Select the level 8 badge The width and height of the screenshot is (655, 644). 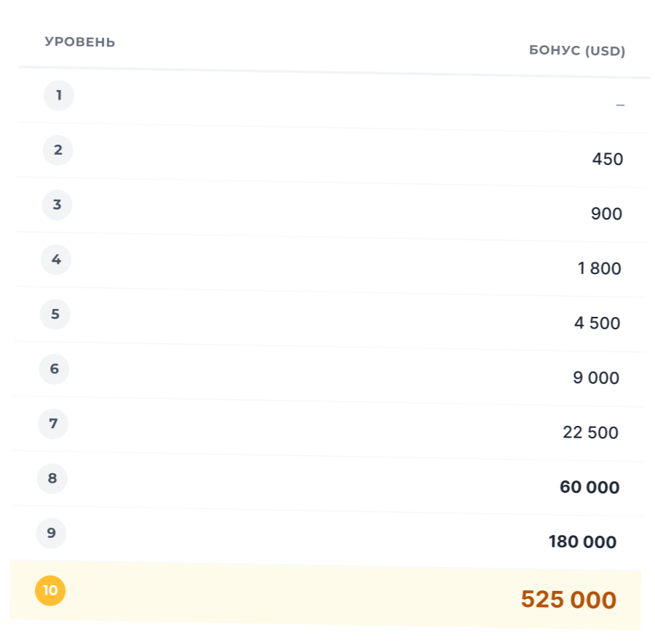pos(52,478)
